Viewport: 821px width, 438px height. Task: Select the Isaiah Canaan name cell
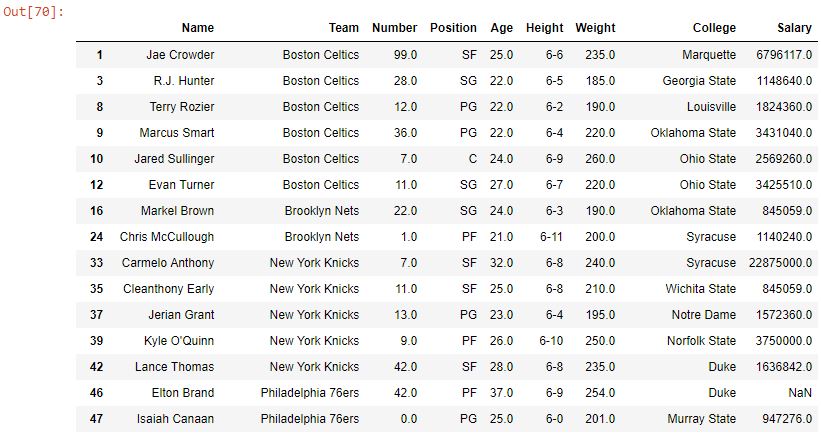point(175,419)
